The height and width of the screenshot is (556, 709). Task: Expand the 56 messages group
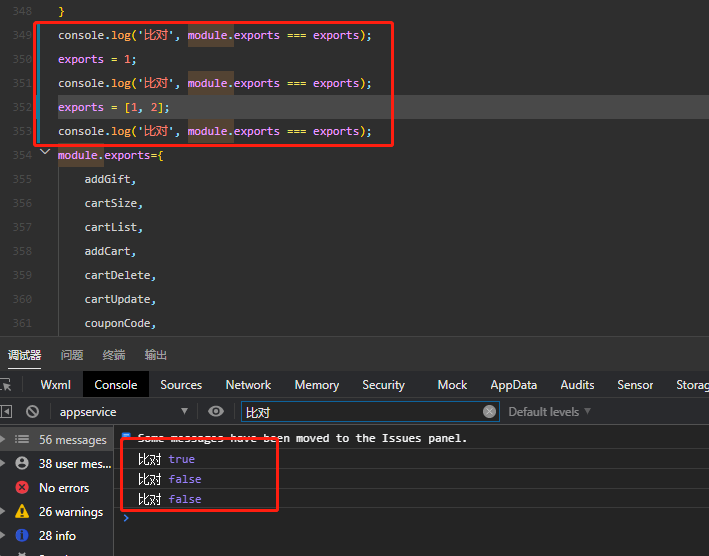point(3,439)
